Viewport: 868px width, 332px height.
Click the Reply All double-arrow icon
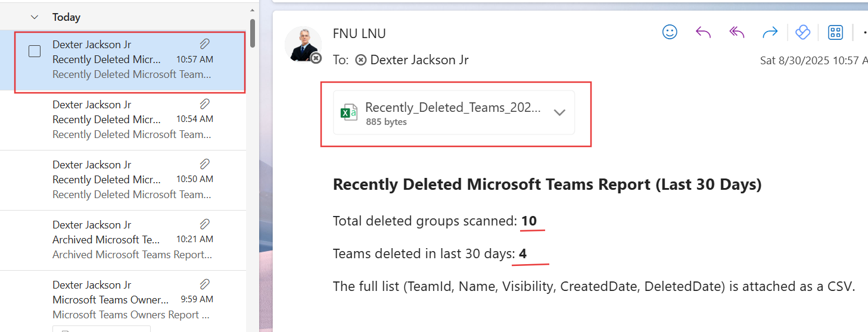737,32
